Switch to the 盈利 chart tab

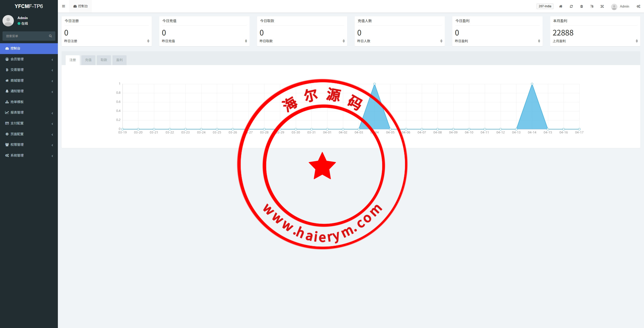[x=119, y=60]
